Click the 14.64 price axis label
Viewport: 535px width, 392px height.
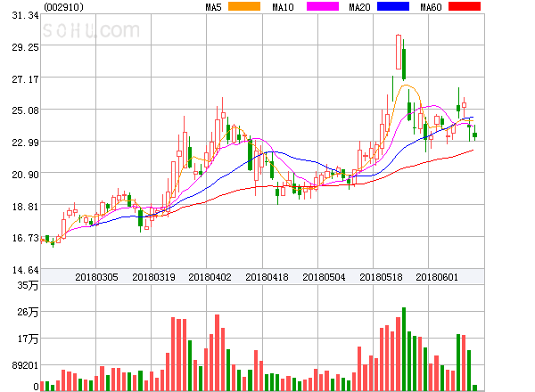click(x=25, y=270)
